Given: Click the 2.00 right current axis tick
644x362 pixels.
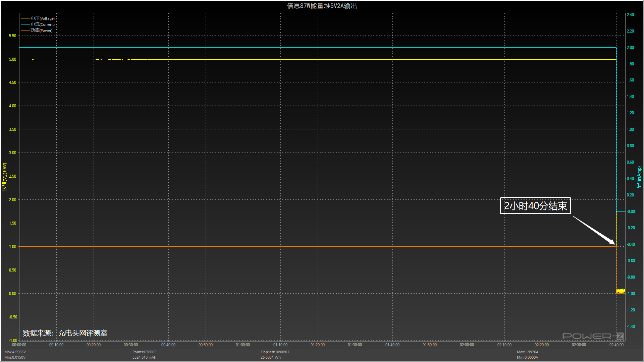Looking at the screenshot, I should (x=630, y=48).
